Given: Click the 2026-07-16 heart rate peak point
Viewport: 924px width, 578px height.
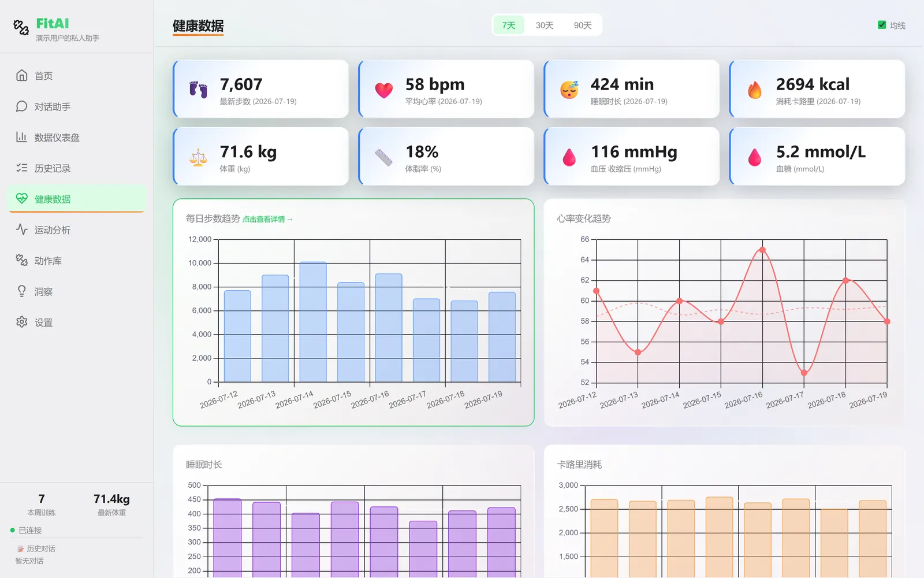Looking at the screenshot, I should click(762, 250).
